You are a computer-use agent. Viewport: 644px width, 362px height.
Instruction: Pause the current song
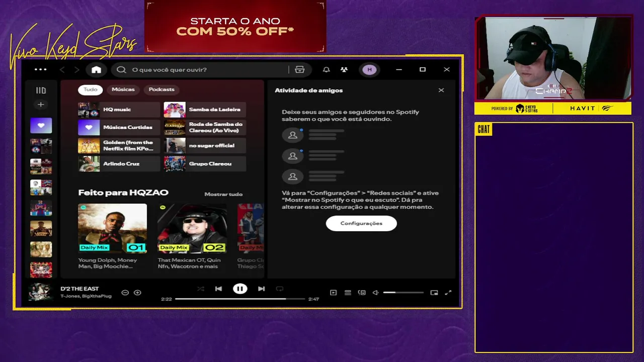(x=240, y=289)
